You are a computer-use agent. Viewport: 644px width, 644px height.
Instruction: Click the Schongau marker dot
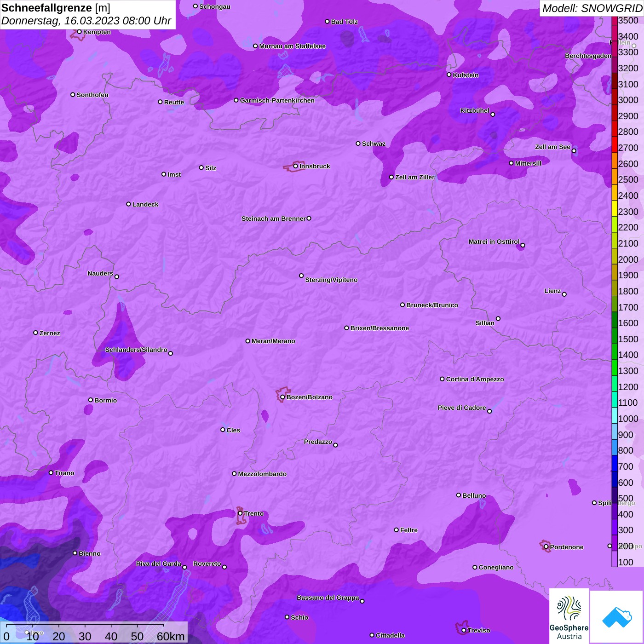coord(195,6)
